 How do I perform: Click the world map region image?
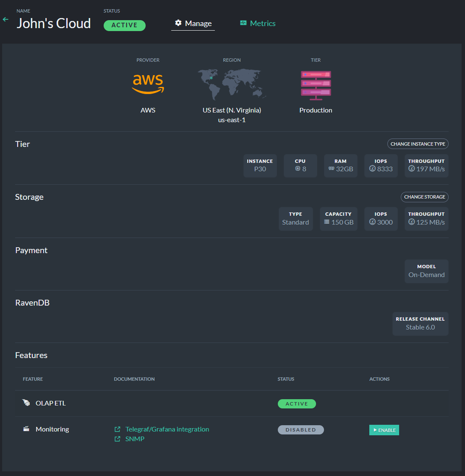[x=232, y=84]
